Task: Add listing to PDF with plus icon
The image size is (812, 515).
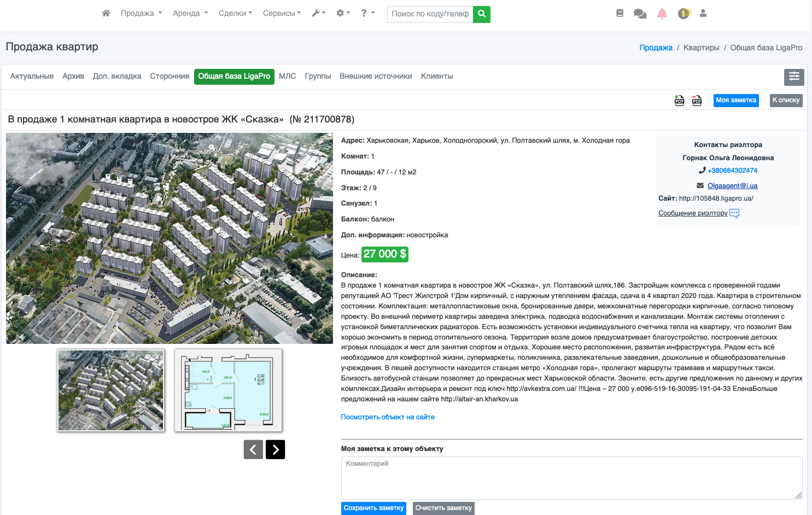Action: pos(679,101)
